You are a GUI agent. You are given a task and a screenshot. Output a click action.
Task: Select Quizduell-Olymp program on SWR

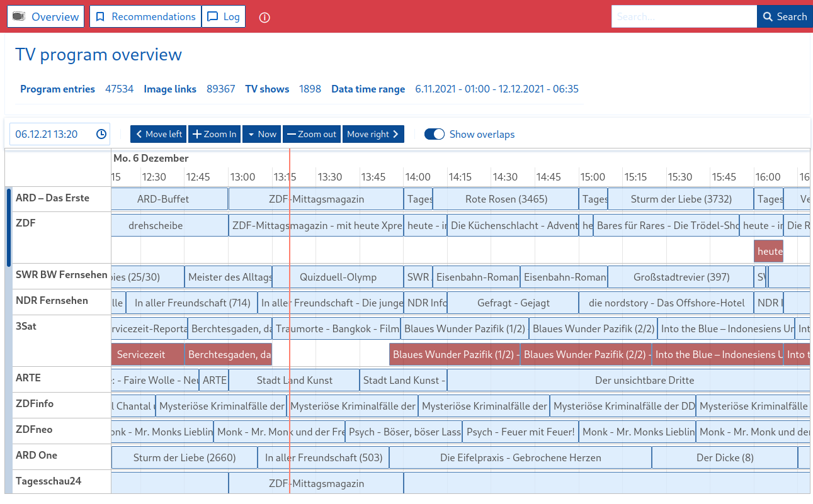click(338, 277)
